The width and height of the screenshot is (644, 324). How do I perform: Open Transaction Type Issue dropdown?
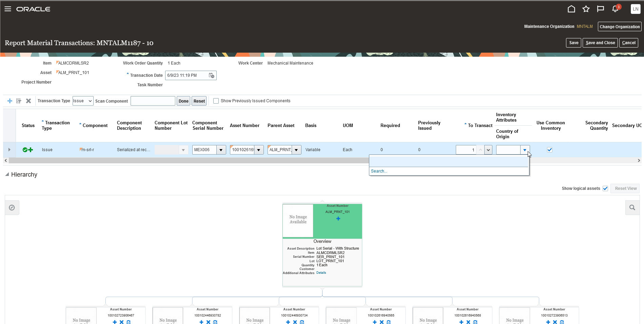tap(83, 101)
